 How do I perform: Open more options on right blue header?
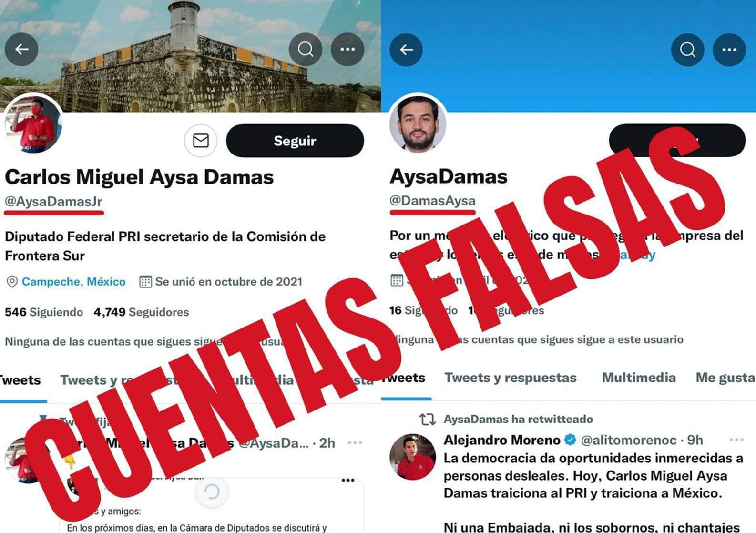729,50
